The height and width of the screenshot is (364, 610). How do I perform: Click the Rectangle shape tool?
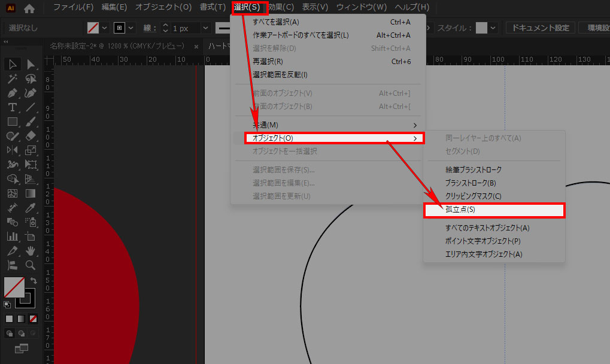pyautogui.click(x=12, y=122)
